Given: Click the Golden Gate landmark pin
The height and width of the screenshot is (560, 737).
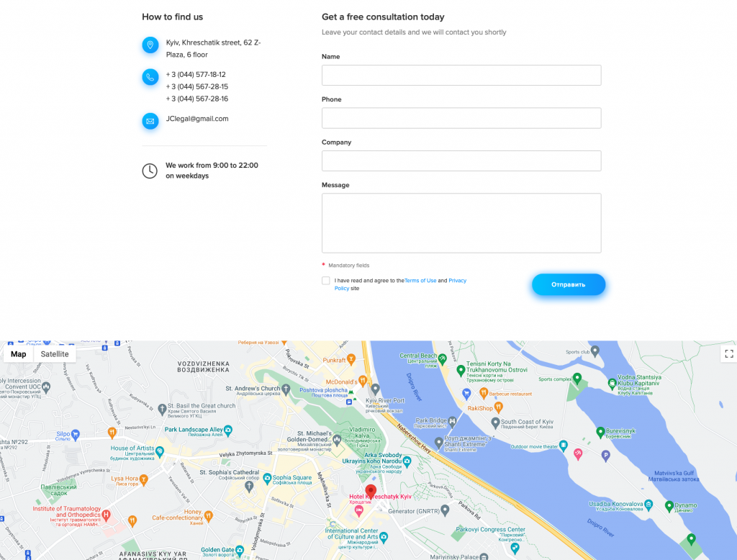Looking at the screenshot, I should pyautogui.click(x=240, y=550).
